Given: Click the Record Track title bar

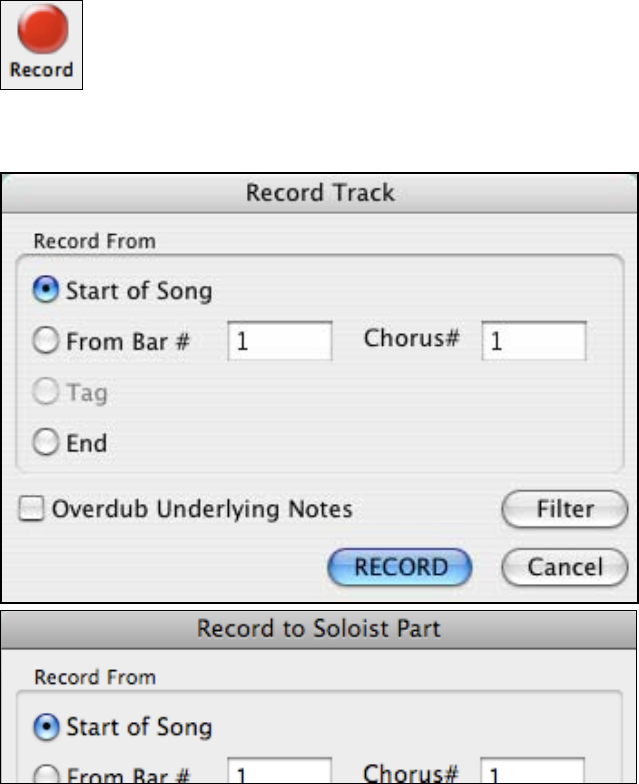Looking at the screenshot, I should pos(320,192).
